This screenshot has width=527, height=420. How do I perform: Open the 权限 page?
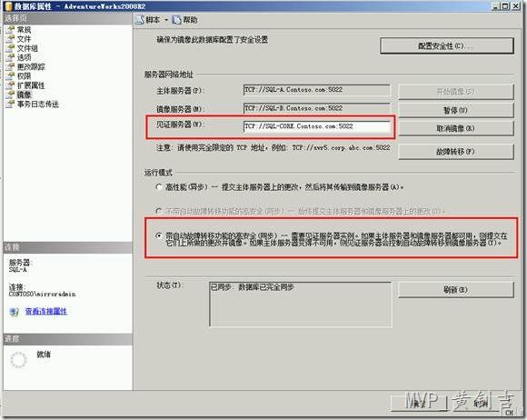[24, 76]
